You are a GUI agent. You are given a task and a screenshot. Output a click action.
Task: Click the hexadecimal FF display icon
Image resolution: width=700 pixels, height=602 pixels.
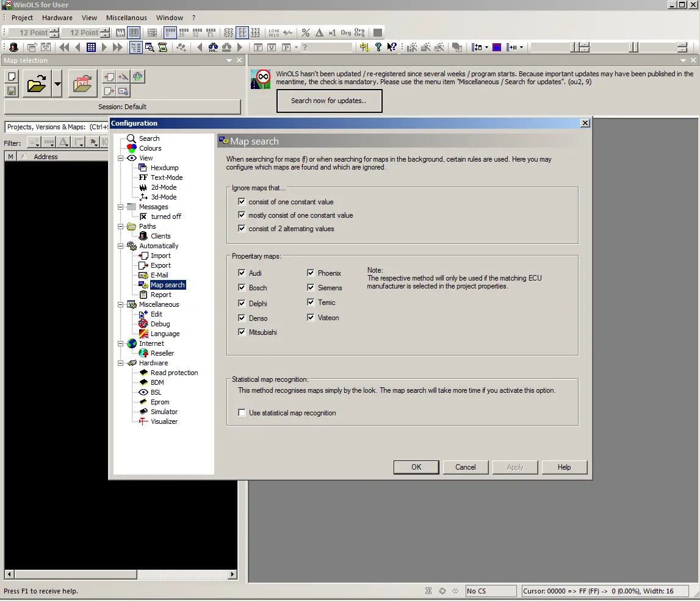(242, 32)
